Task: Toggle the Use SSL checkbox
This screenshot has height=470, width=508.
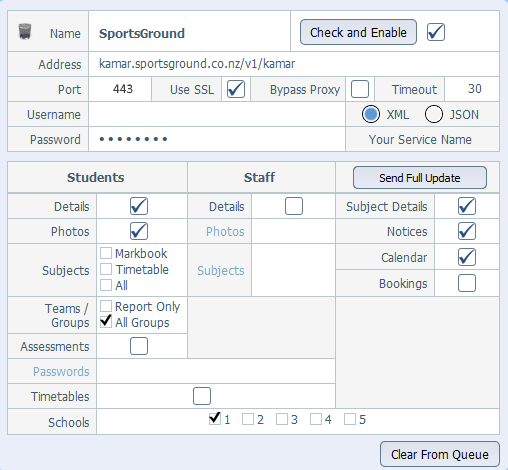Action: point(236,89)
